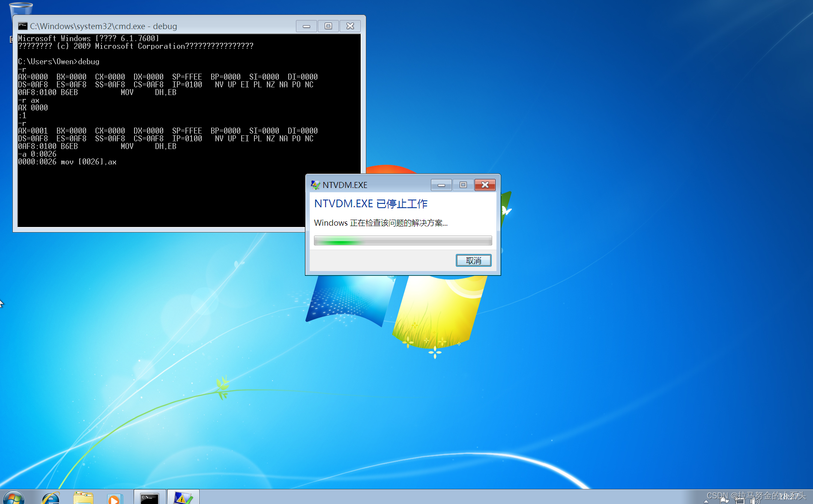Viewport: 813px width, 504px height.
Task: Click the line "C:\Users\Owen>debug"
Action: point(59,62)
